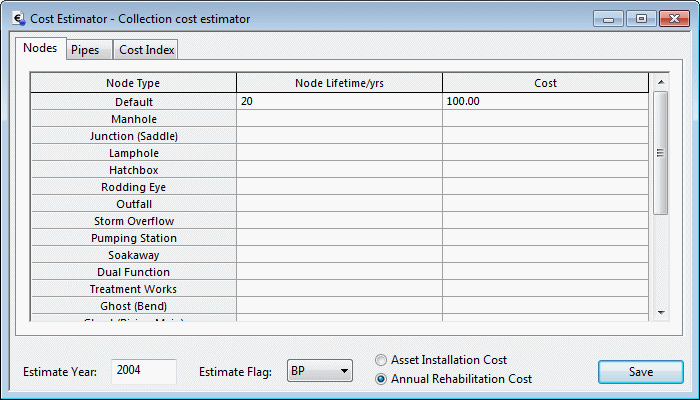
Task: Select Asset Installation Cost radio button
Action: (381, 360)
